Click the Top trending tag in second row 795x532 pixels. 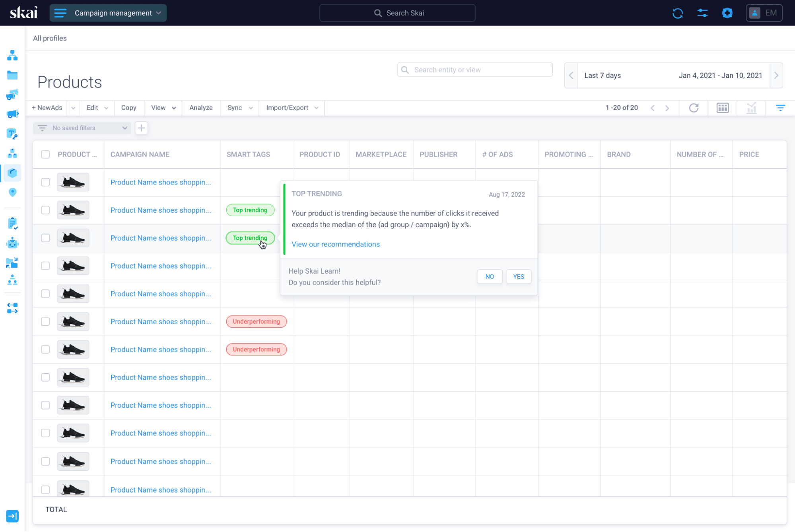click(250, 210)
